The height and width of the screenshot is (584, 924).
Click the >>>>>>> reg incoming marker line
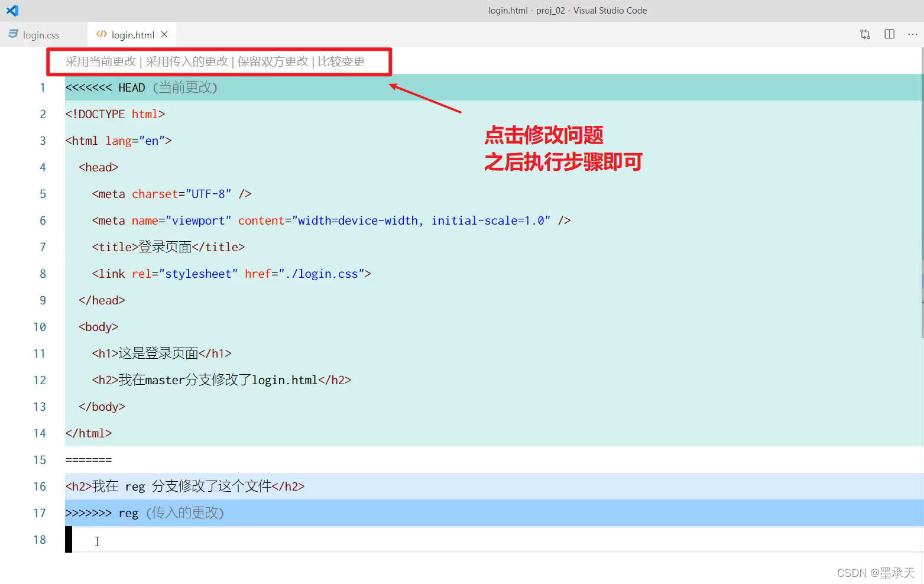click(494, 513)
